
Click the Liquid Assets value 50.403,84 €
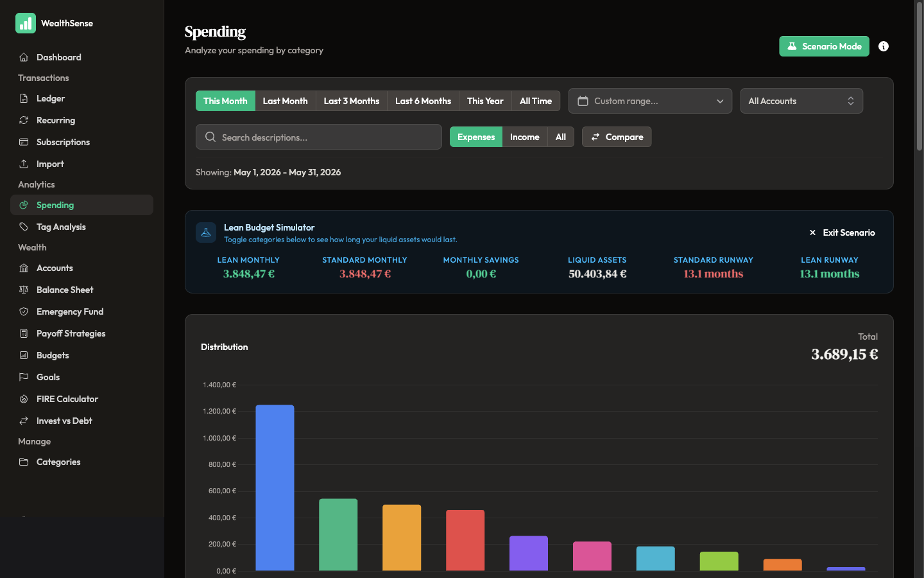pos(597,274)
